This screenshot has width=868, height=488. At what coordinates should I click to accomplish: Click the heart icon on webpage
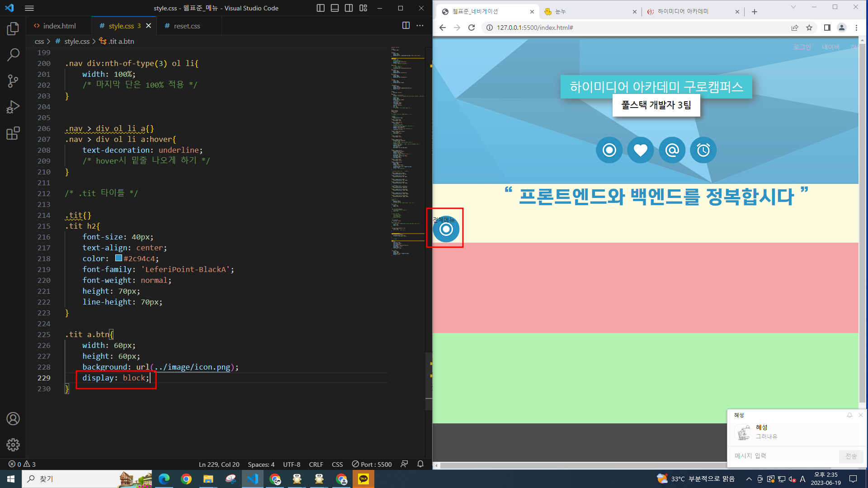pyautogui.click(x=640, y=150)
